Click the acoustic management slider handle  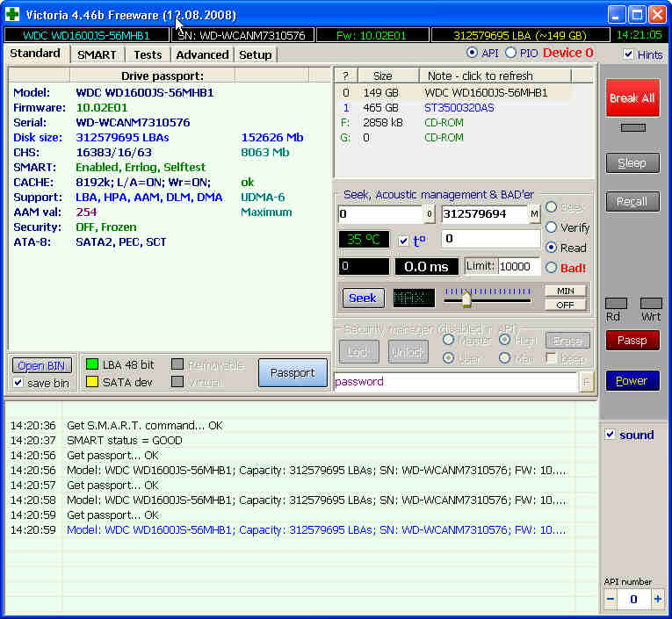[x=466, y=299]
